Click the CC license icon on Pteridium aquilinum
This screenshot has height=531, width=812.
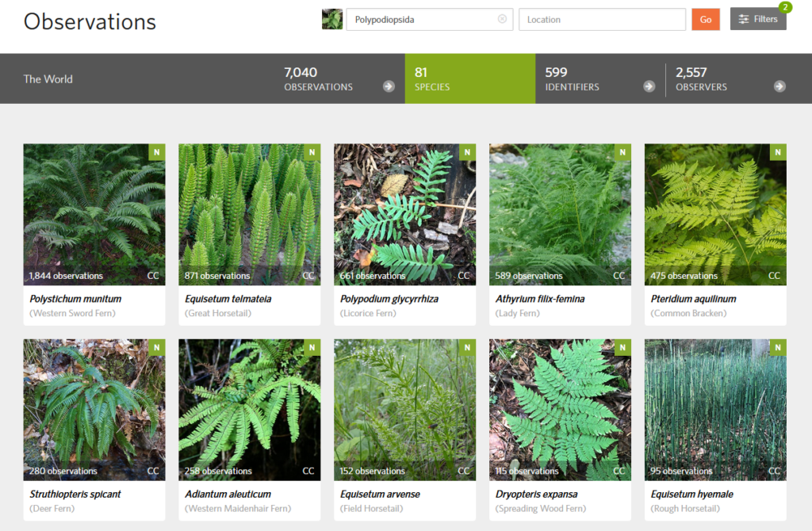point(774,276)
